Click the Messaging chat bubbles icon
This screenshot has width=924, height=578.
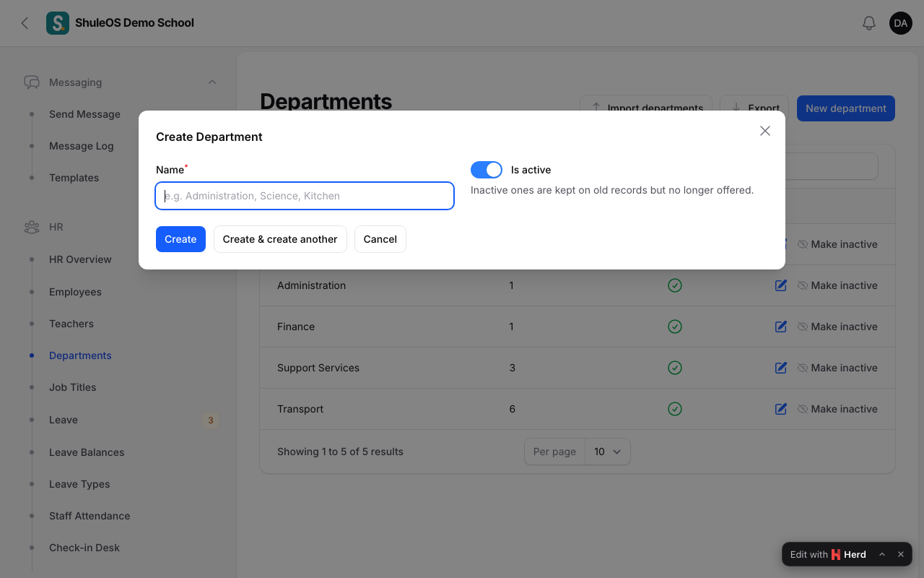(32, 82)
